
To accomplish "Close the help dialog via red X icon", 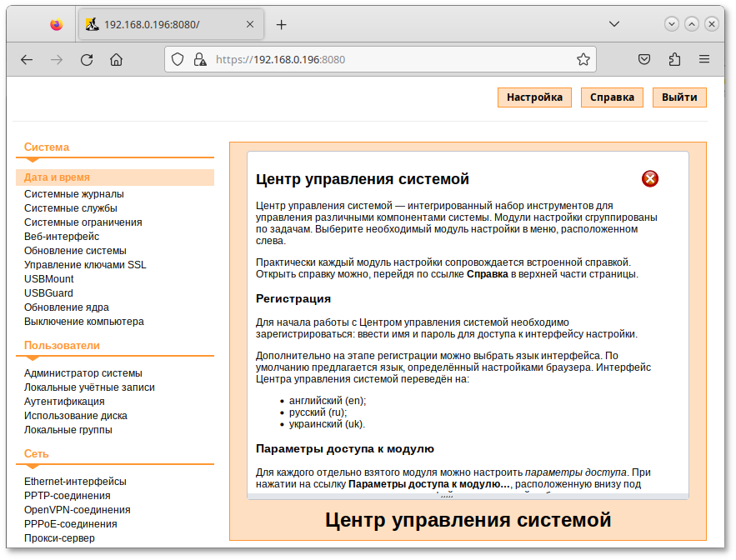I will click(x=649, y=178).
